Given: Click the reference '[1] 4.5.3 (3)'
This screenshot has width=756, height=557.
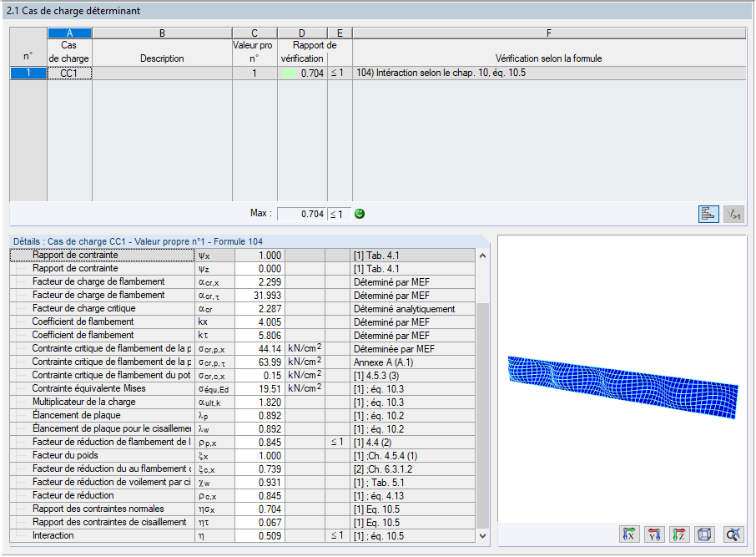Looking at the screenshot, I should pyautogui.click(x=376, y=376).
